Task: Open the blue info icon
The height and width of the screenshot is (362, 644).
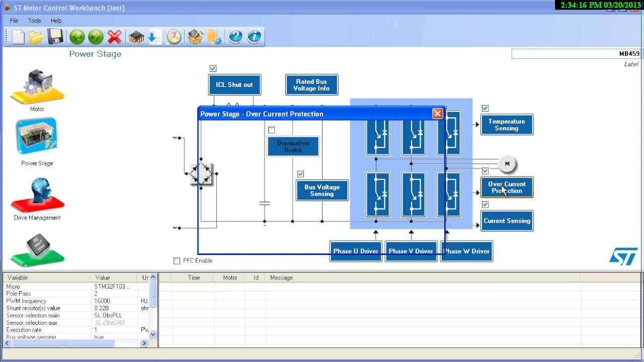Action: pyautogui.click(x=255, y=37)
